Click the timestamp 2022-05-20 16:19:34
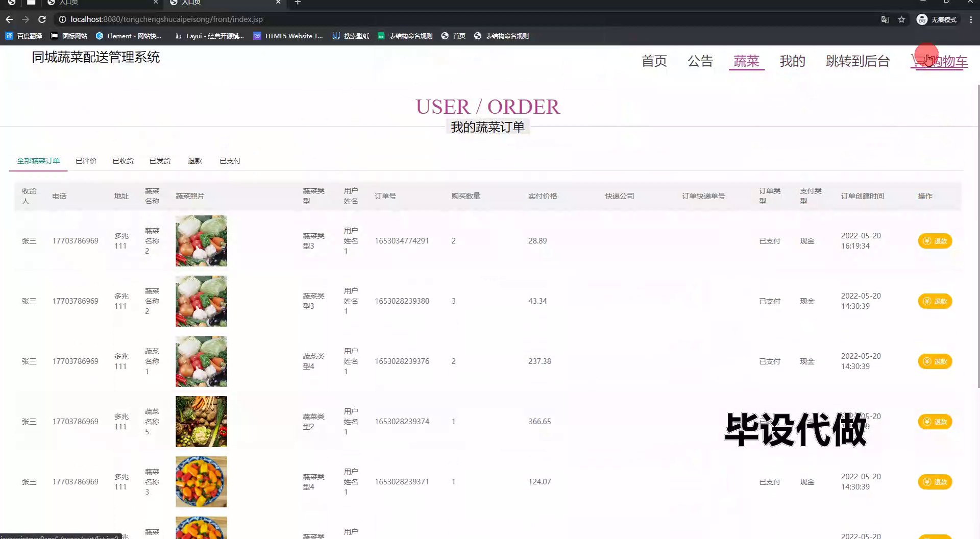The image size is (980, 539). coord(861,241)
